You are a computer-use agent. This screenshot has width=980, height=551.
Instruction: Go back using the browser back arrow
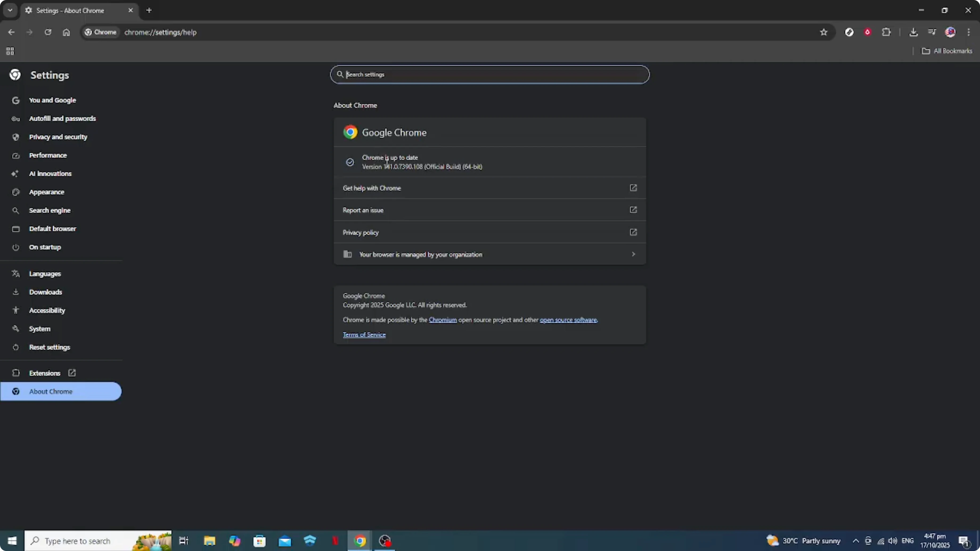pos(11,32)
